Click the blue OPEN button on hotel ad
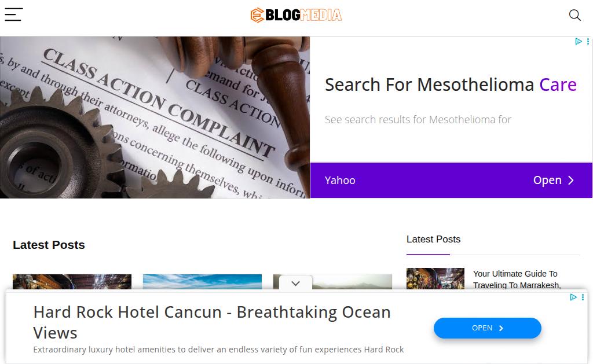This screenshot has height=364, width=593. click(487, 328)
